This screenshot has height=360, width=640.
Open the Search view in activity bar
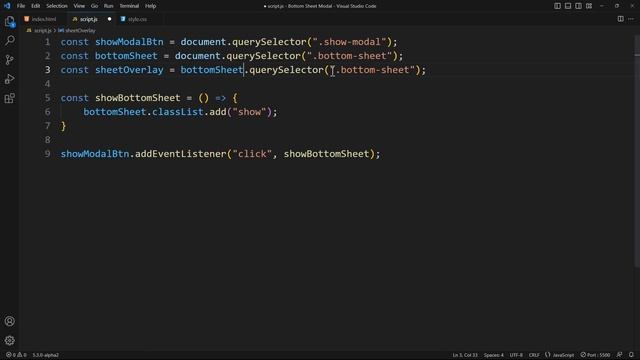click(10, 40)
